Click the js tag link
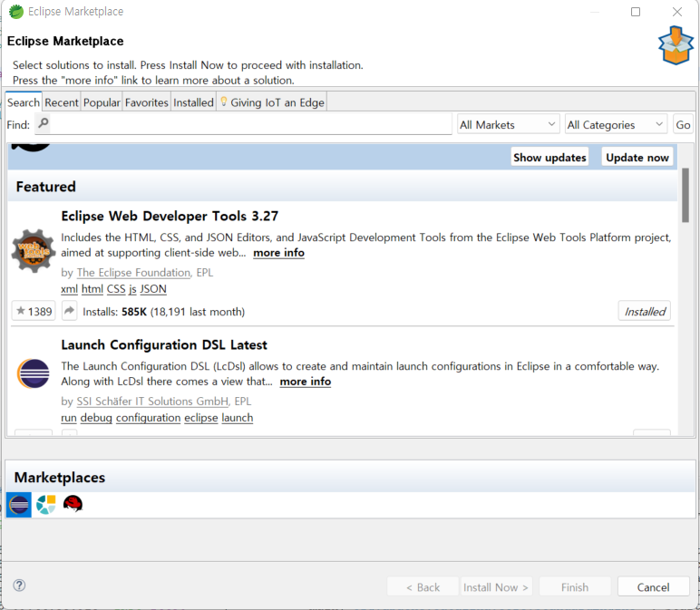 click(132, 289)
